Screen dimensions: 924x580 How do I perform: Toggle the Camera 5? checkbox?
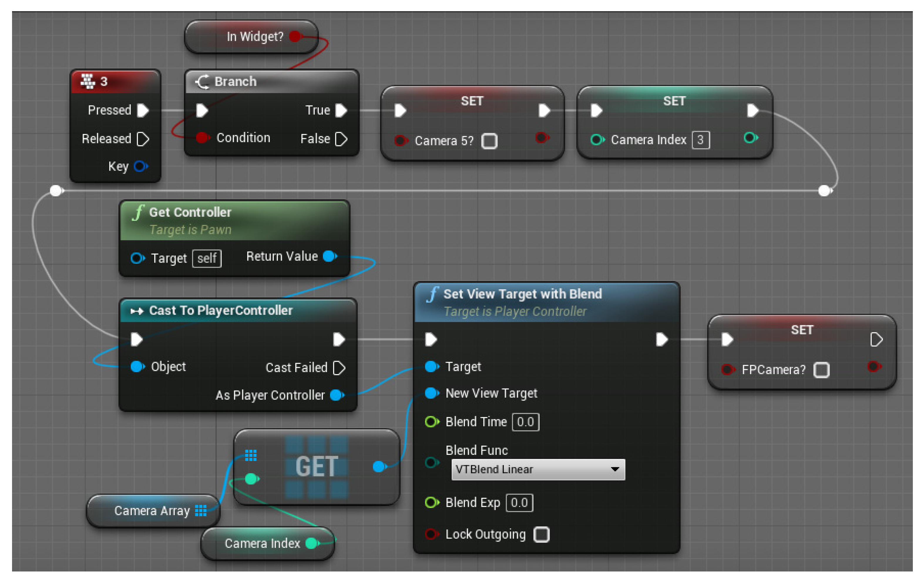coord(489,141)
